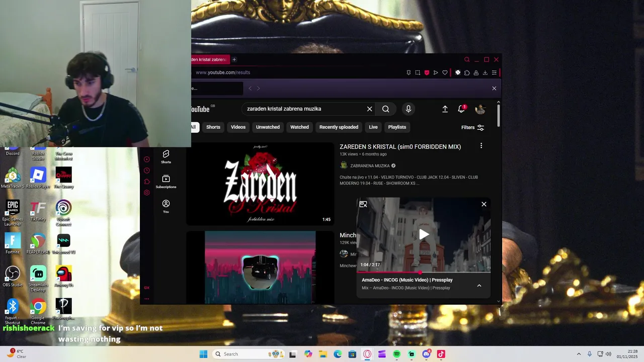Open File Explorer from the taskbar
Viewport: 644px width, 362px height.
323,354
